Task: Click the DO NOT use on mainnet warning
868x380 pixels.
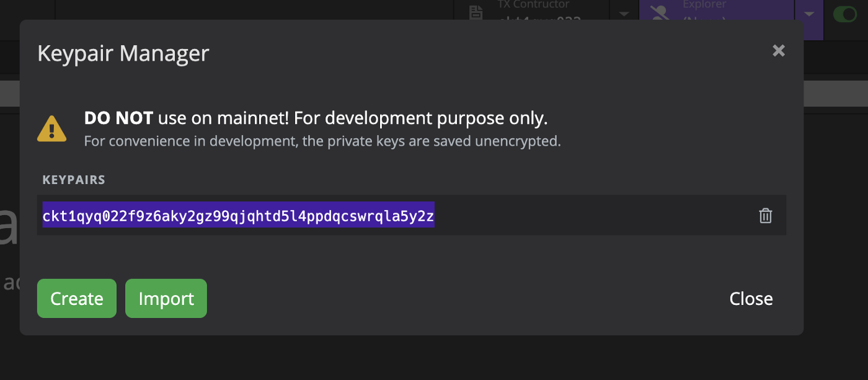Action: (x=316, y=118)
